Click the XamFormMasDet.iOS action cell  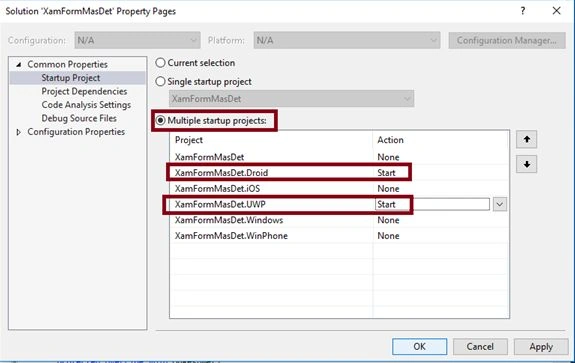tap(441, 188)
